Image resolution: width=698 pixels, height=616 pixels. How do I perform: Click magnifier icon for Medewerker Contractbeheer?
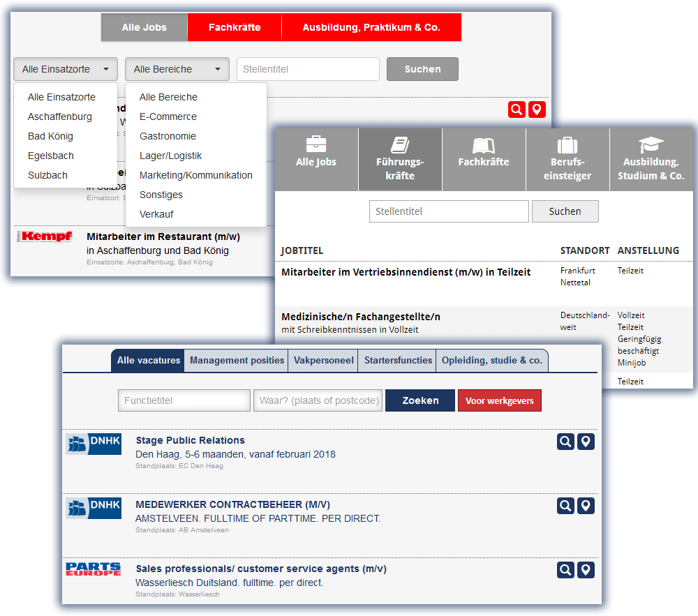click(x=565, y=506)
